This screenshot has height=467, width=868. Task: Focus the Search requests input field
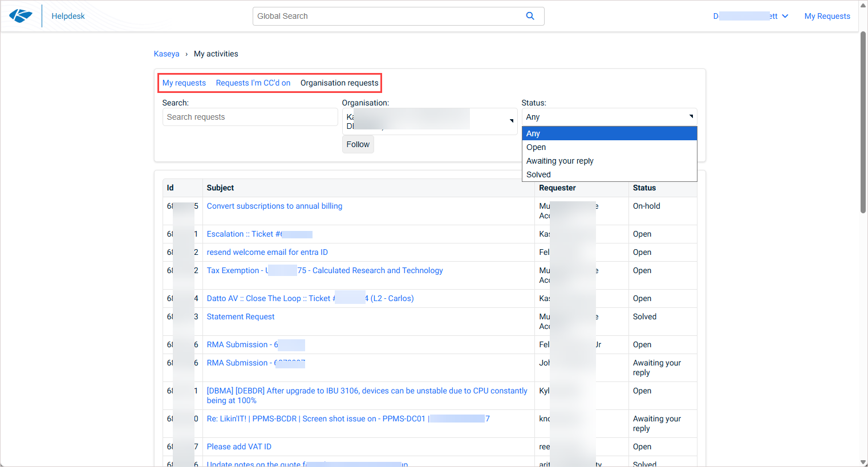click(250, 117)
